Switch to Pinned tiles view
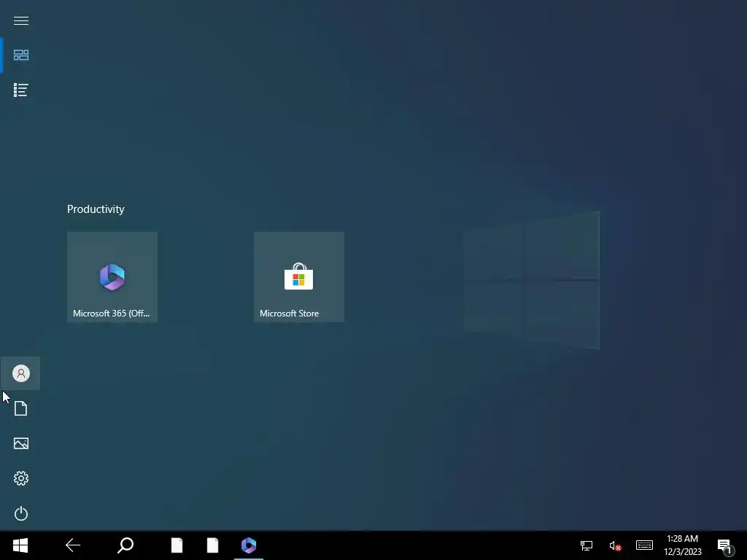 click(21, 55)
